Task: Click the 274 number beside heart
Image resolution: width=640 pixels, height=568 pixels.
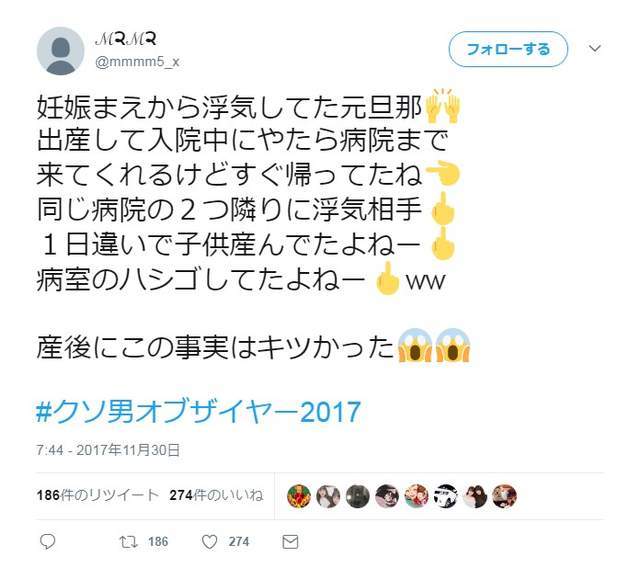Action: coord(239,542)
